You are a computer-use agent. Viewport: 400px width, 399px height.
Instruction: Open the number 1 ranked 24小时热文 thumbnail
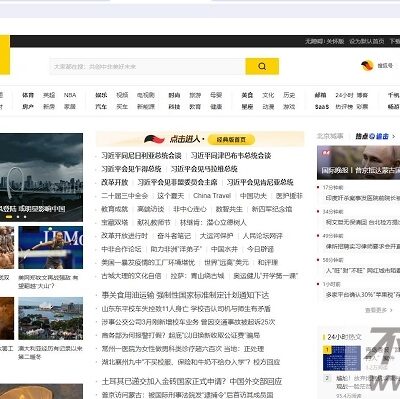coord(342,358)
